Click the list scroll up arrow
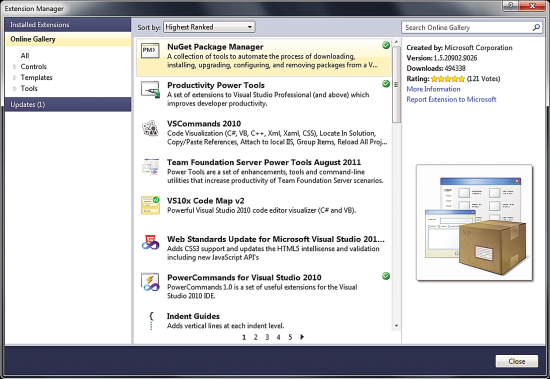 point(396,42)
